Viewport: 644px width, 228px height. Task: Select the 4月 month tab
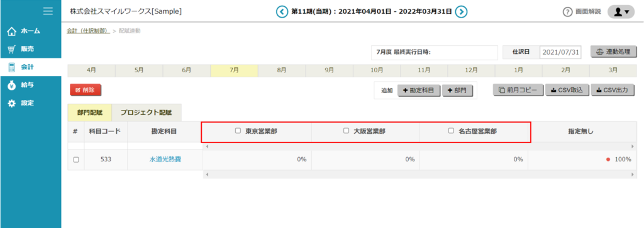[92, 70]
